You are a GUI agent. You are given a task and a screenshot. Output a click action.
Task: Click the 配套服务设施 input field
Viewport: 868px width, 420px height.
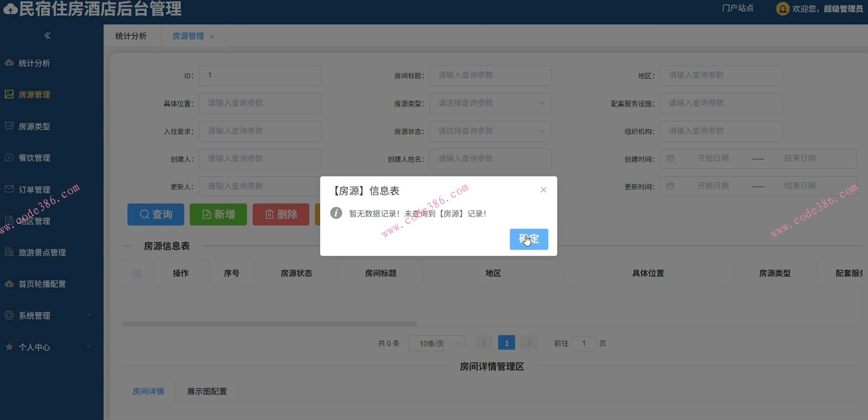click(x=721, y=103)
